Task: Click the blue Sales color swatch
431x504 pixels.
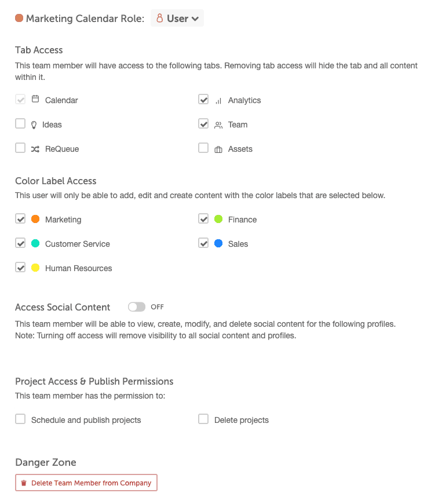Action: (x=218, y=244)
